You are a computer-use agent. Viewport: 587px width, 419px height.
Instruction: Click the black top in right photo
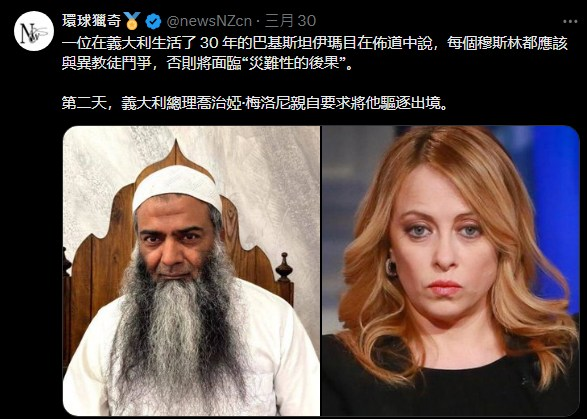coord(450,389)
